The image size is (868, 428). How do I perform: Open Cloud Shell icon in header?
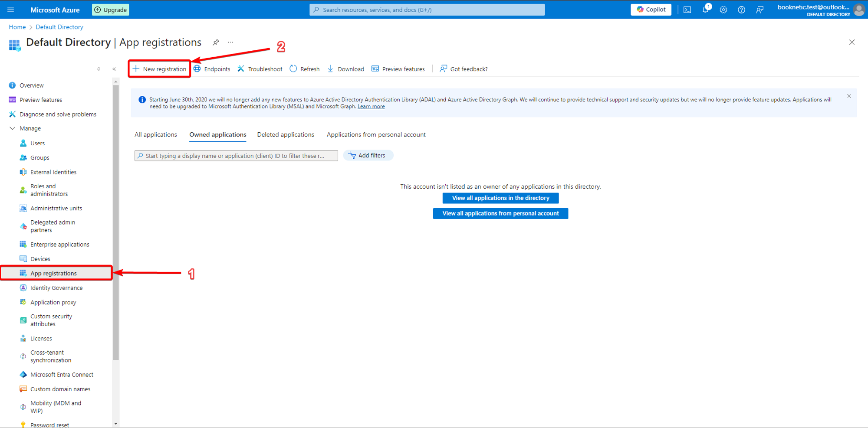(x=687, y=10)
